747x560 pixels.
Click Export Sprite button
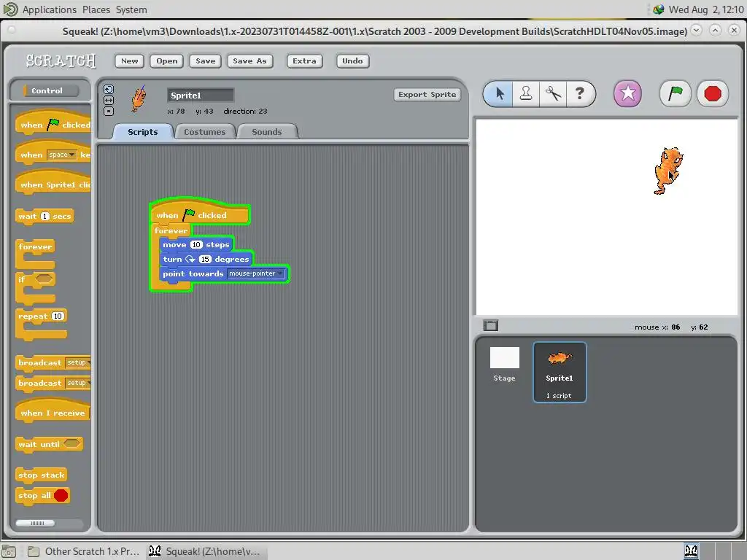pos(427,94)
